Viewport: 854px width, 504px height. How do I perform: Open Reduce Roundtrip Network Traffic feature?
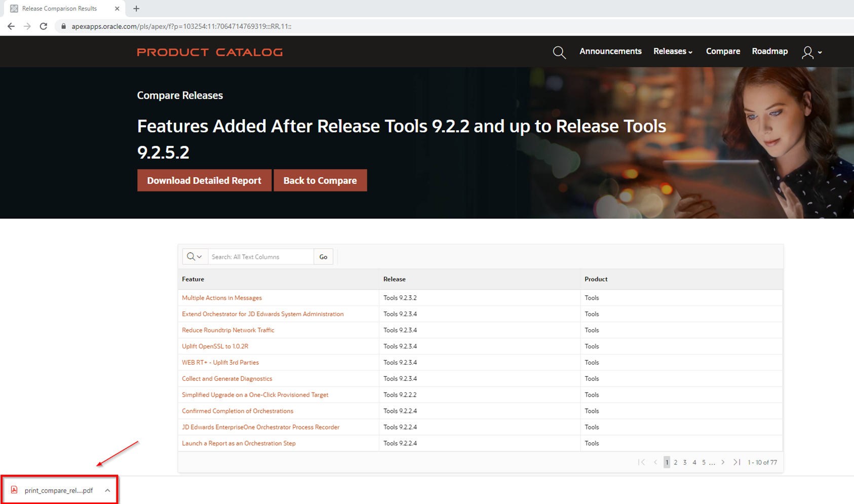228,330
